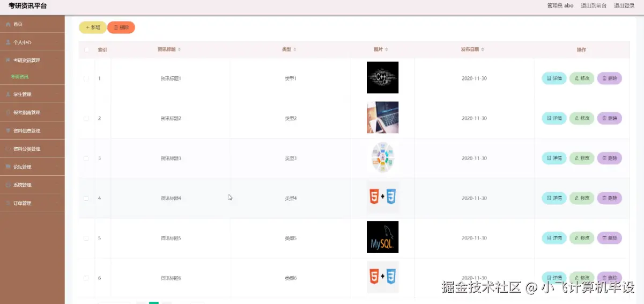Open 详情 for 资讯标题6
Viewport: 644px width, 304px height.
coord(554,278)
